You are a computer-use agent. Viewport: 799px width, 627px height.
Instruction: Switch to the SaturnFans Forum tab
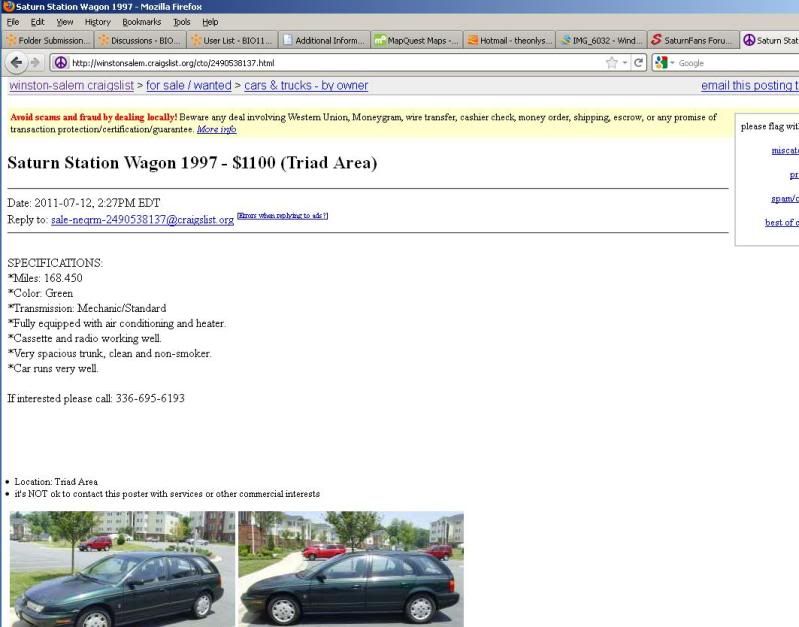click(694, 40)
